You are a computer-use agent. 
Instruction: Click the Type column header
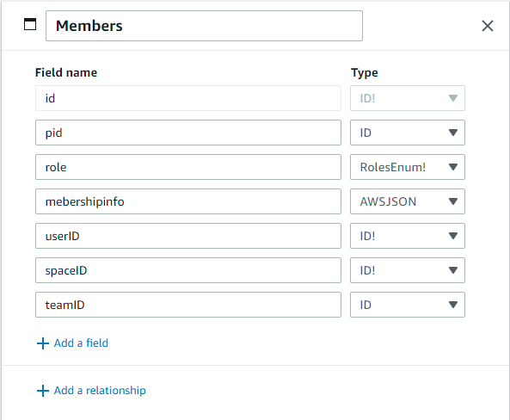pos(365,72)
